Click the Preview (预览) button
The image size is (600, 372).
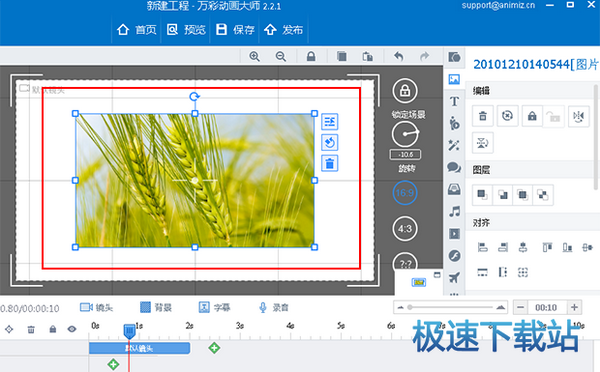pos(186,30)
